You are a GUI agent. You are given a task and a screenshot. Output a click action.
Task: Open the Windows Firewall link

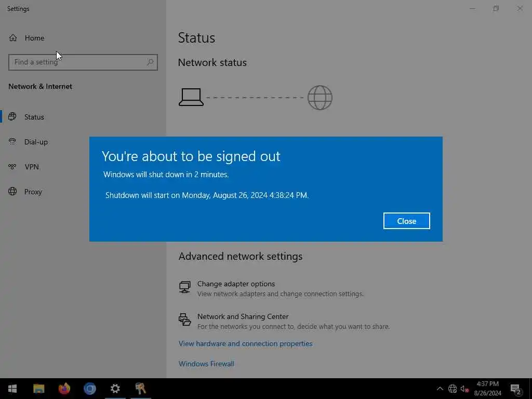click(x=206, y=364)
